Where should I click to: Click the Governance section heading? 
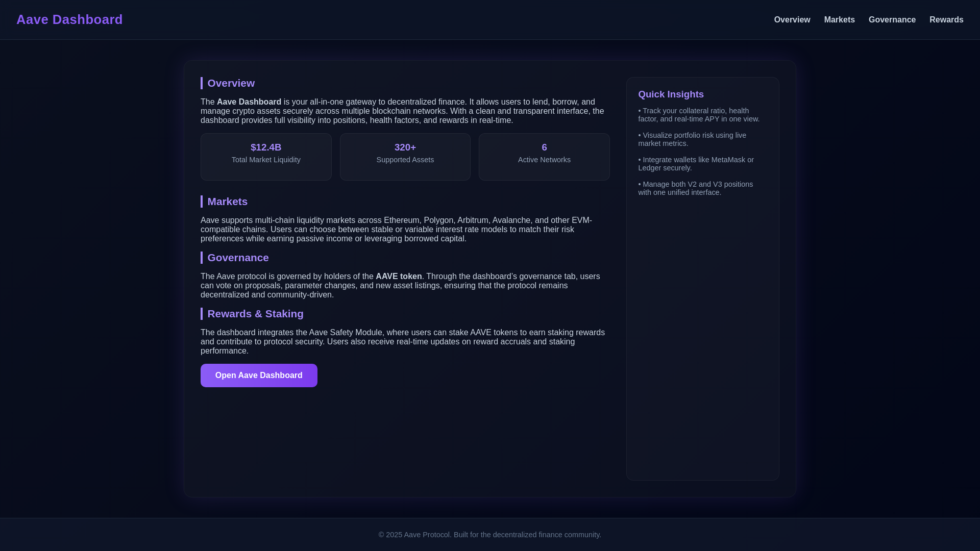tap(238, 258)
